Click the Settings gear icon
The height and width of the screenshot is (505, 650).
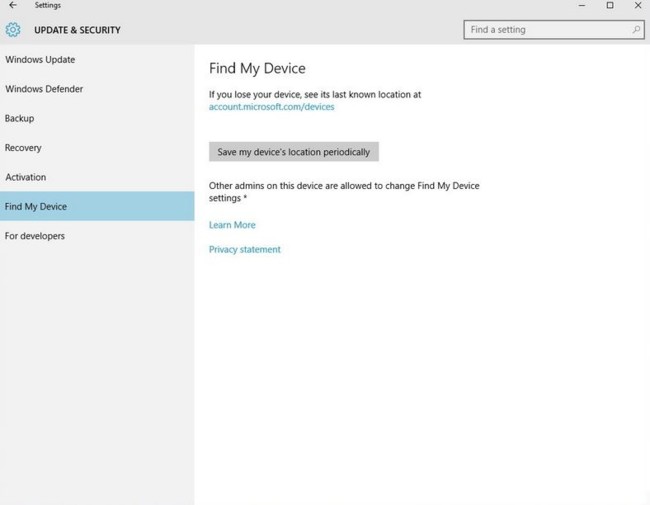point(13,30)
